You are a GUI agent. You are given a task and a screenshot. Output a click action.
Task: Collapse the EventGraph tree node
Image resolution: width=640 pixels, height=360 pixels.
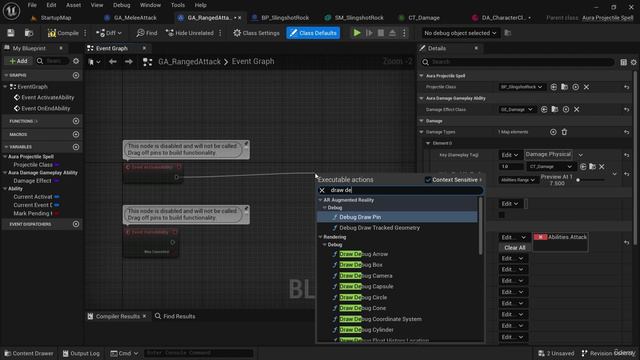(x=5, y=87)
